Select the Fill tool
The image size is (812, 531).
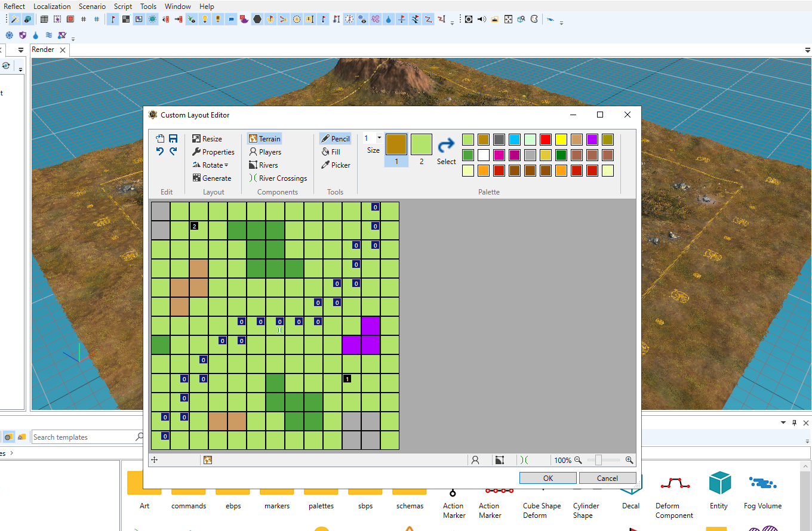pos(331,152)
